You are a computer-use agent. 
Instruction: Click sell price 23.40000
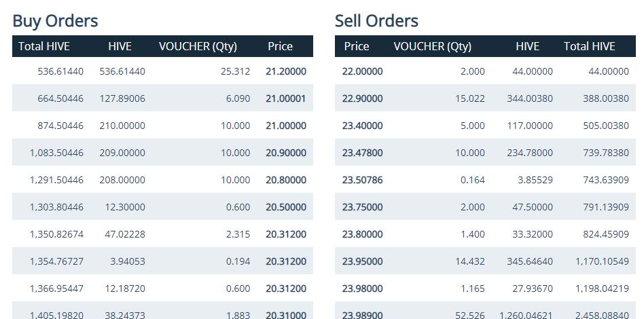pyautogui.click(x=363, y=126)
